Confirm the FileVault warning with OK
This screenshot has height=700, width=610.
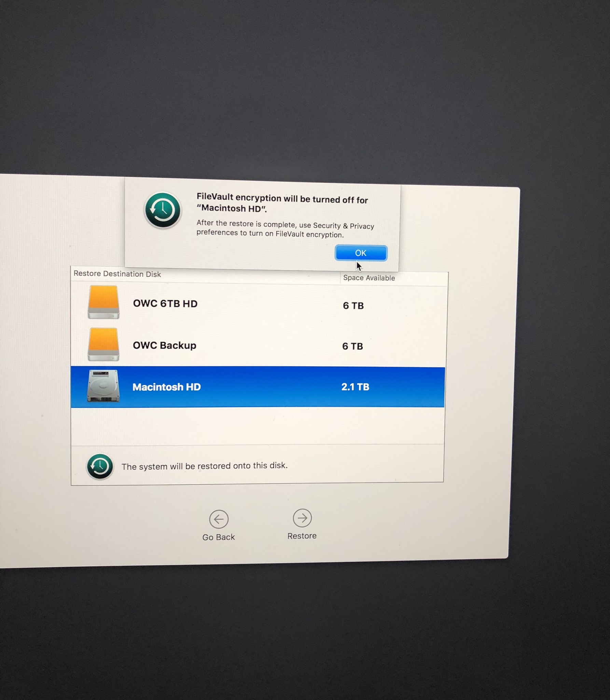(x=361, y=253)
